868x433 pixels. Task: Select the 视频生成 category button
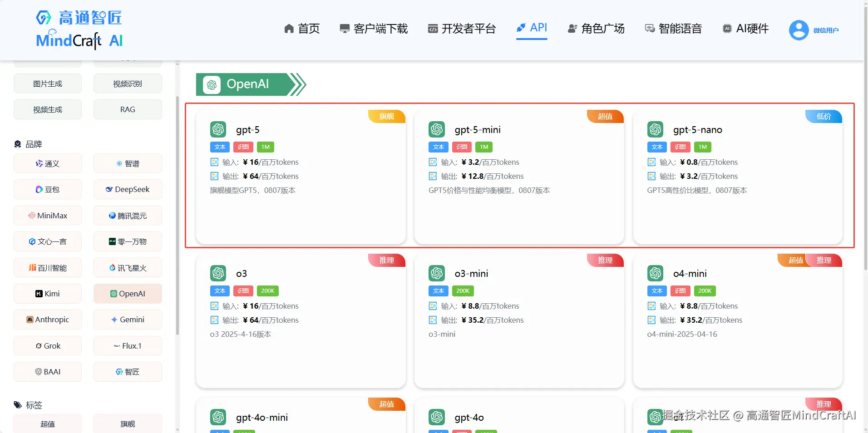48,109
